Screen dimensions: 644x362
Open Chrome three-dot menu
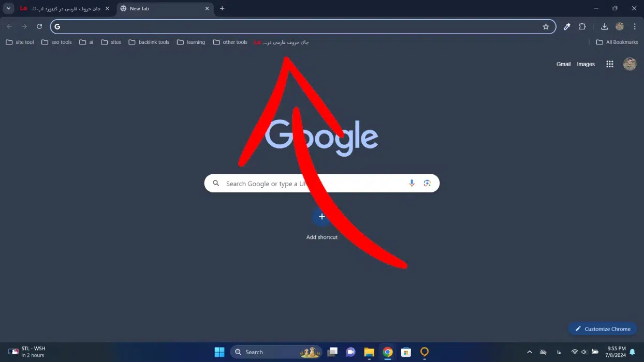coord(635,27)
